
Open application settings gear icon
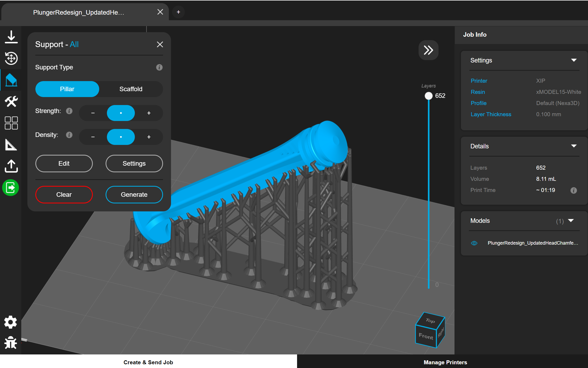click(x=11, y=322)
